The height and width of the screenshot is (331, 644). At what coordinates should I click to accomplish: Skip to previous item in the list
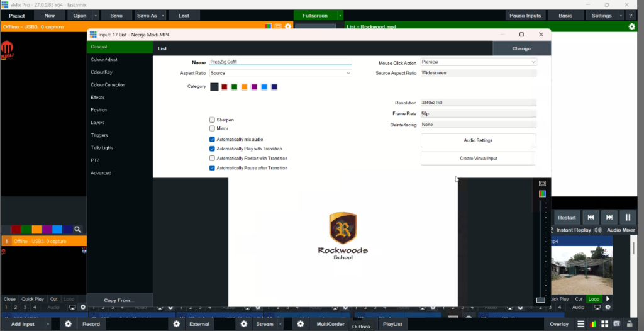pos(591,218)
